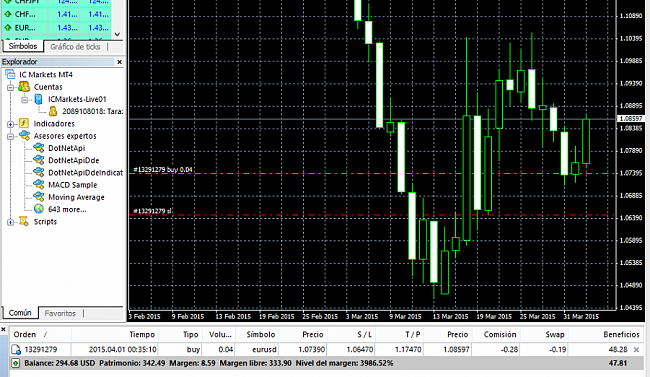The height and width of the screenshot is (377, 650).
Task: Click the globe icon next to 643 more
Action: pos(39,209)
